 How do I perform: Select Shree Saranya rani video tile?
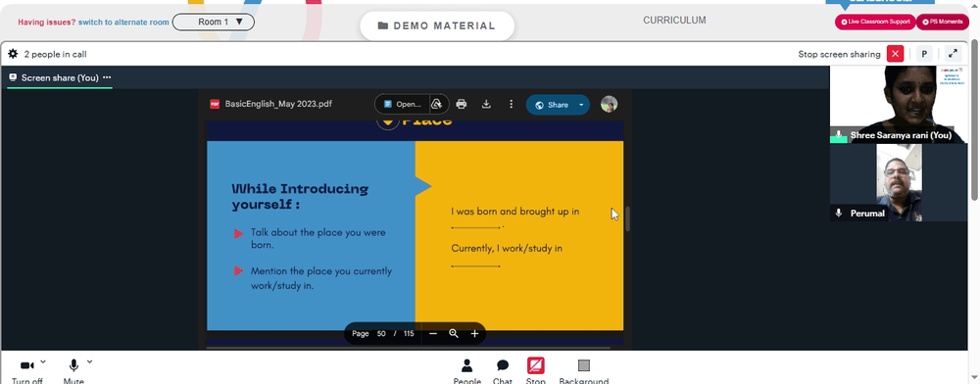click(898, 104)
